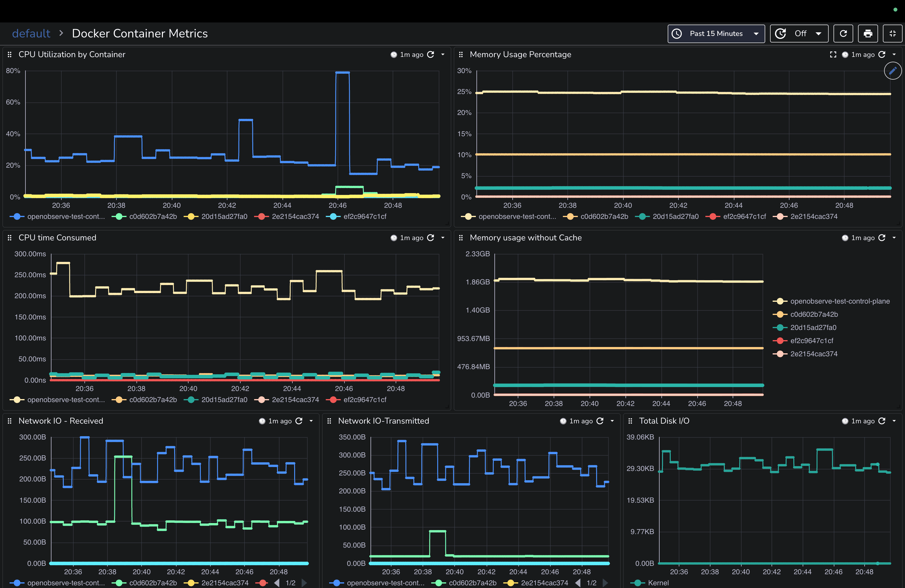Open the Past 15 Minutes time range dropdown
The height and width of the screenshot is (588, 905).
(716, 34)
